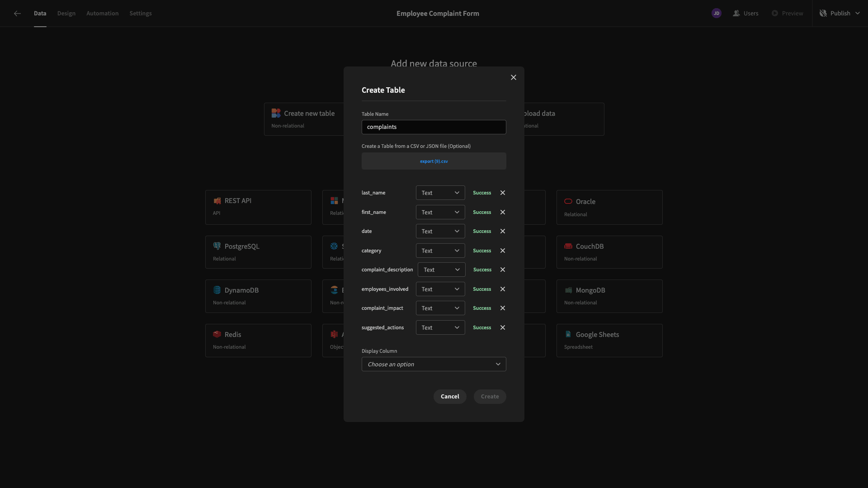868x488 pixels.
Task: Click the Google Sheets icon
Action: 568,334
